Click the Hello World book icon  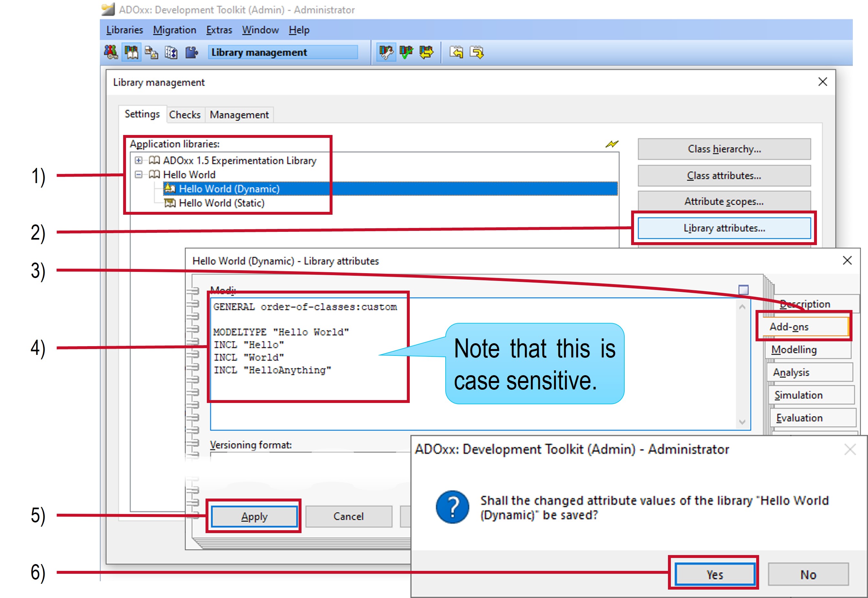[x=154, y=175]
